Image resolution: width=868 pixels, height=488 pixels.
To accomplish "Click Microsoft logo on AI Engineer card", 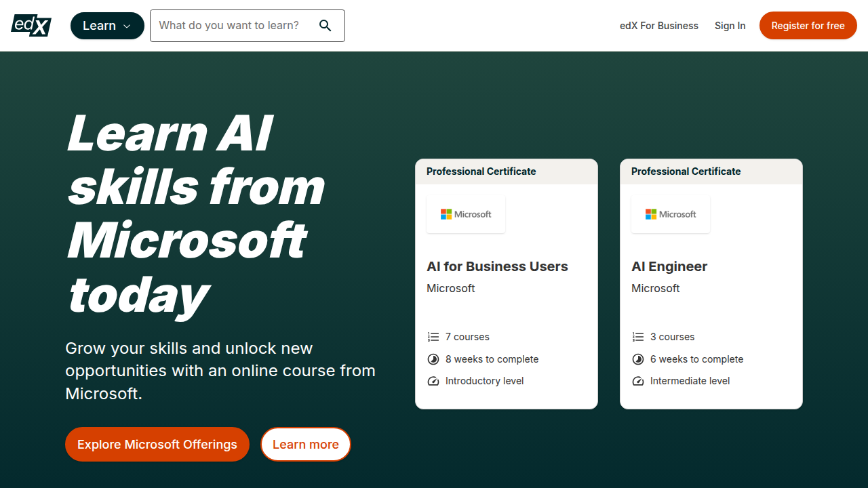I will [671, 214].
